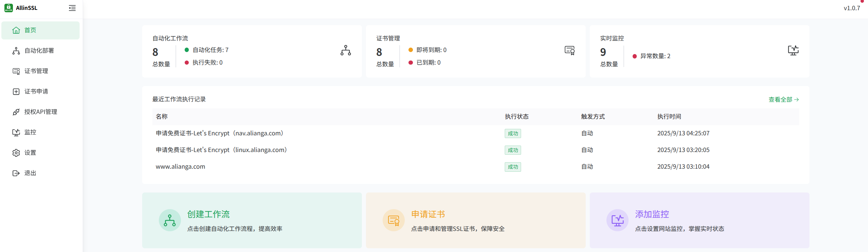The height and width of the screenshot is (252, 868).
Task: Open 设置 via the gear icon
Action: 16,153
